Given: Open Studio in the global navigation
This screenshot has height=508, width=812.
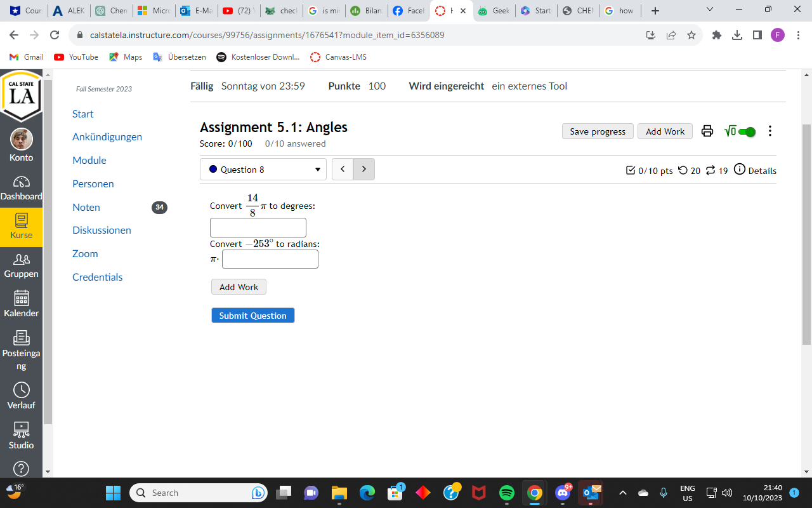Looking at the screenshot, I should tap(22, 436).
